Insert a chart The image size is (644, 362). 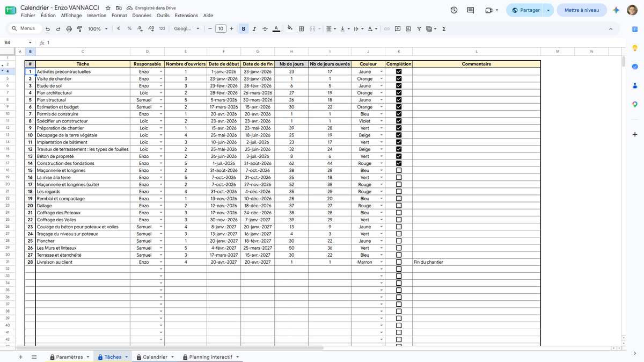pyautogui.click(x=408, y=29)
